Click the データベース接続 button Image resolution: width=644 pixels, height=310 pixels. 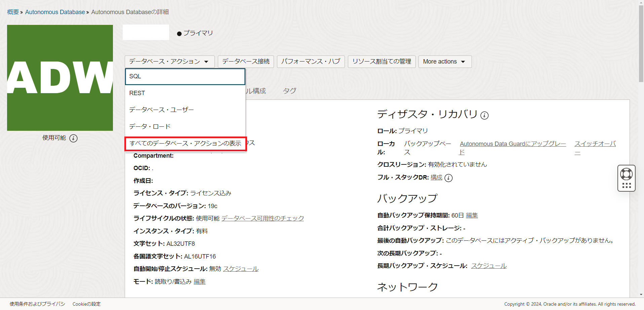pos(245,62)
